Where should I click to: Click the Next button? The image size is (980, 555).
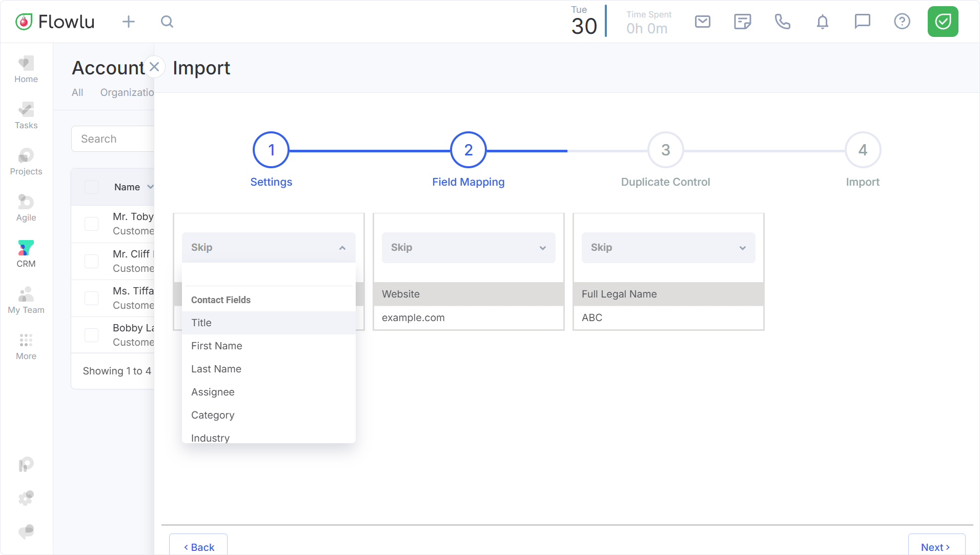[x=936, y=547]
